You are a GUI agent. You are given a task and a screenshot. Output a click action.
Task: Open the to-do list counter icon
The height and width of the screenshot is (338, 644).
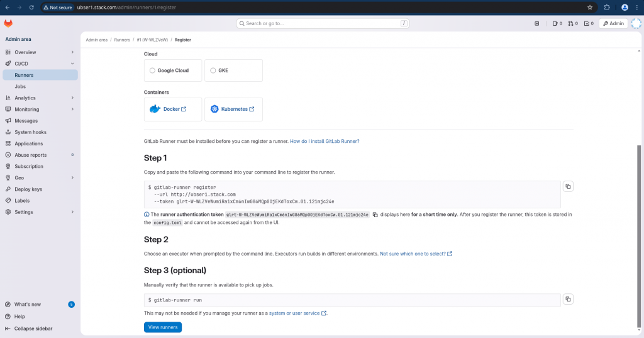click(x=589, y=23)
